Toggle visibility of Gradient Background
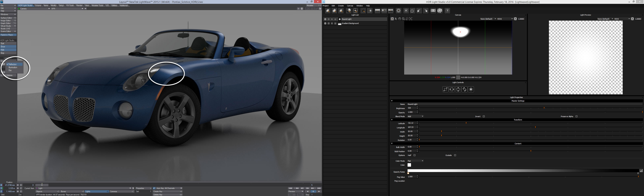Viewport: 644px width, 196px height. 325,24
